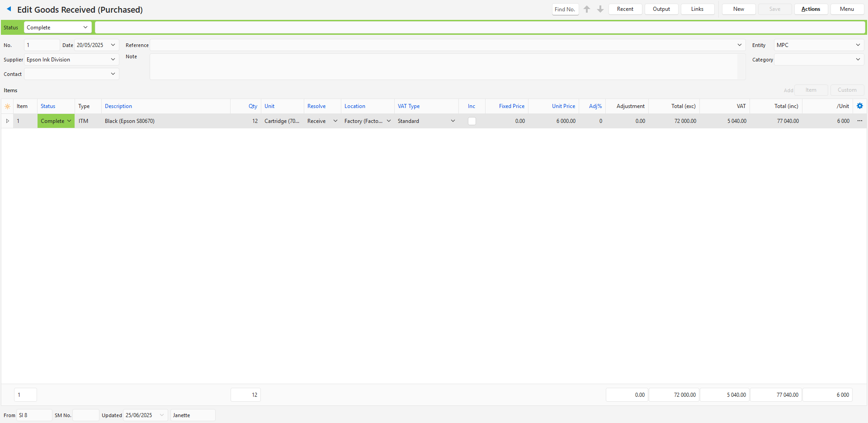
Task: Open column settings gear icon
Action: (x=859, y=106)
